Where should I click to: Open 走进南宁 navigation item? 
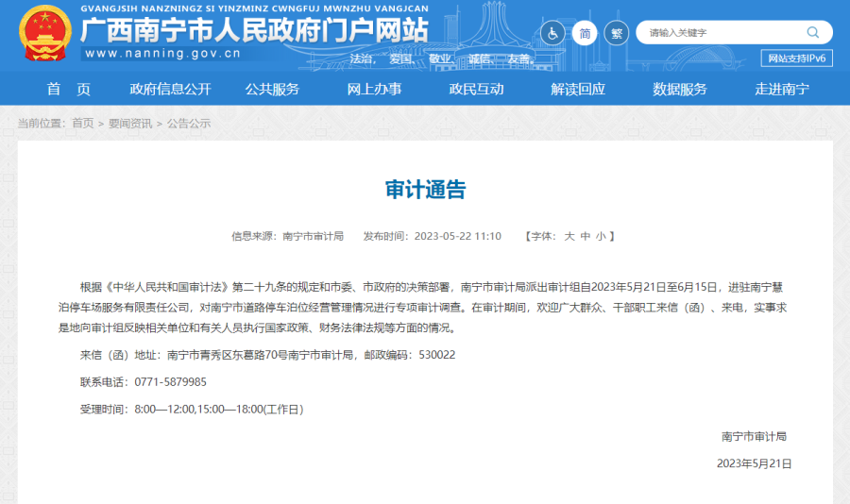tap(782, 90)
